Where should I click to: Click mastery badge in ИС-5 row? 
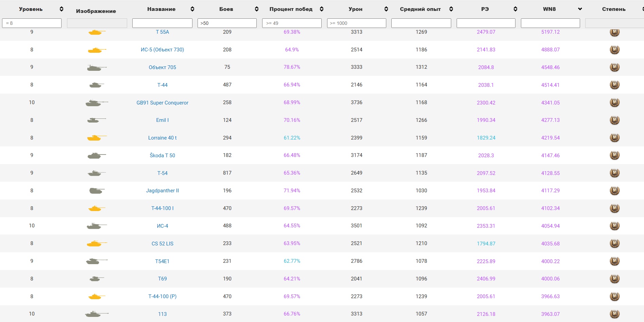614,50
